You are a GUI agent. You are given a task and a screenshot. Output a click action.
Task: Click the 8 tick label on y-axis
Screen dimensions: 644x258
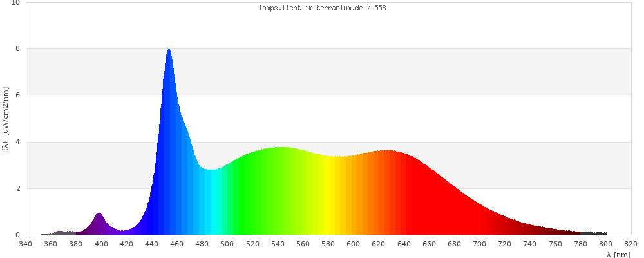pyautogui.click(x=17, y=48)
